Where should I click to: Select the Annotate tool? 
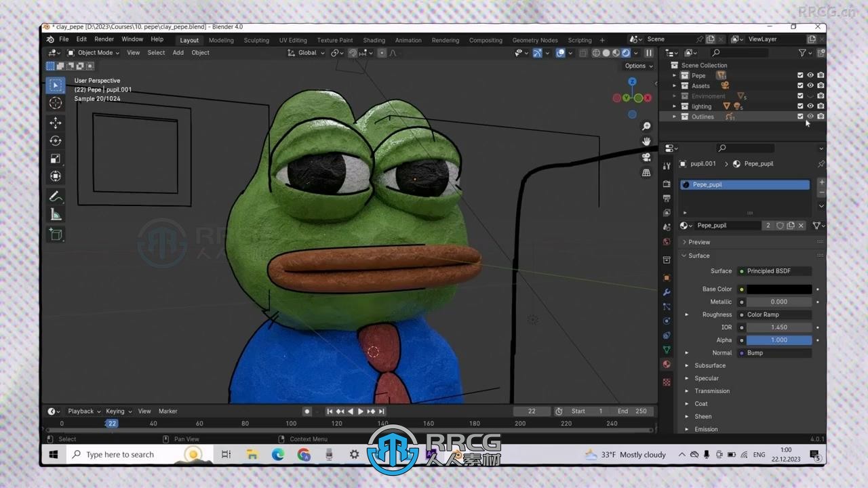(x=56, y=197)
